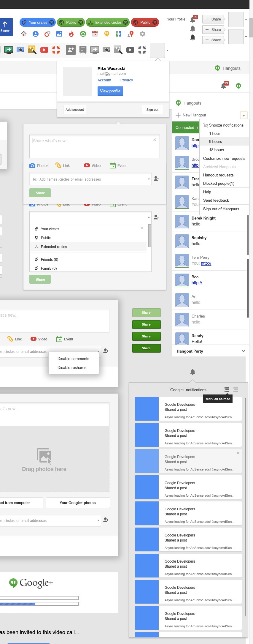Open the Events calendar icon
The height and width of the screenshot is (644, 253).
point(95,34)
